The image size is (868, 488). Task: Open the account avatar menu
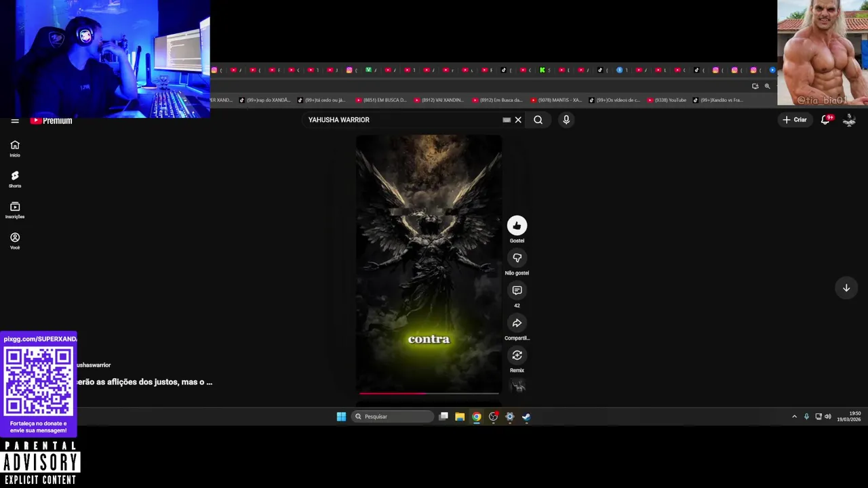(849, 120)
